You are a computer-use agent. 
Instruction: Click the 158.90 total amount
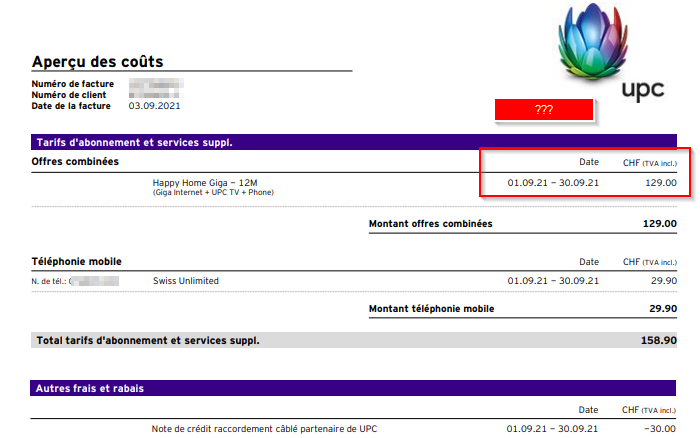coord(657,341)
